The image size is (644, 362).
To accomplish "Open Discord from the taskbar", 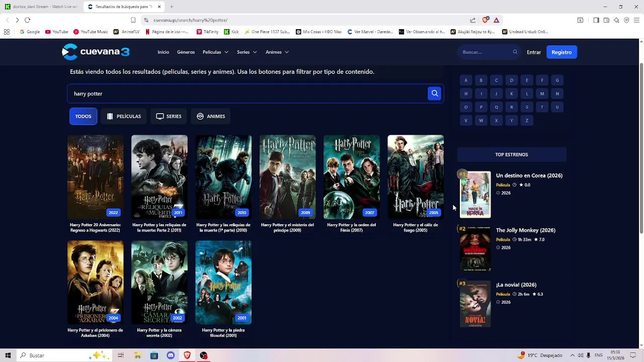I will [x=171, y=355].
